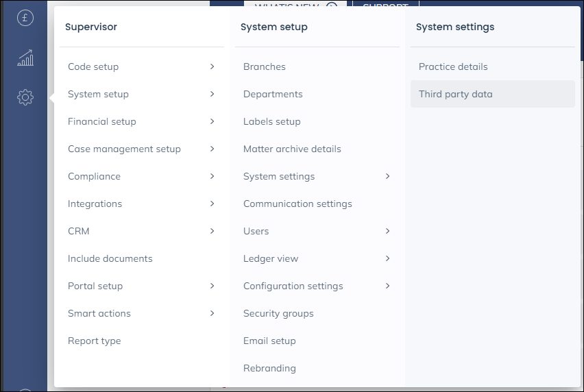Viewport: 584px width, 392px height.
Task: Click the settings gear icon in sidebar
Action: (x=25, y=97)
